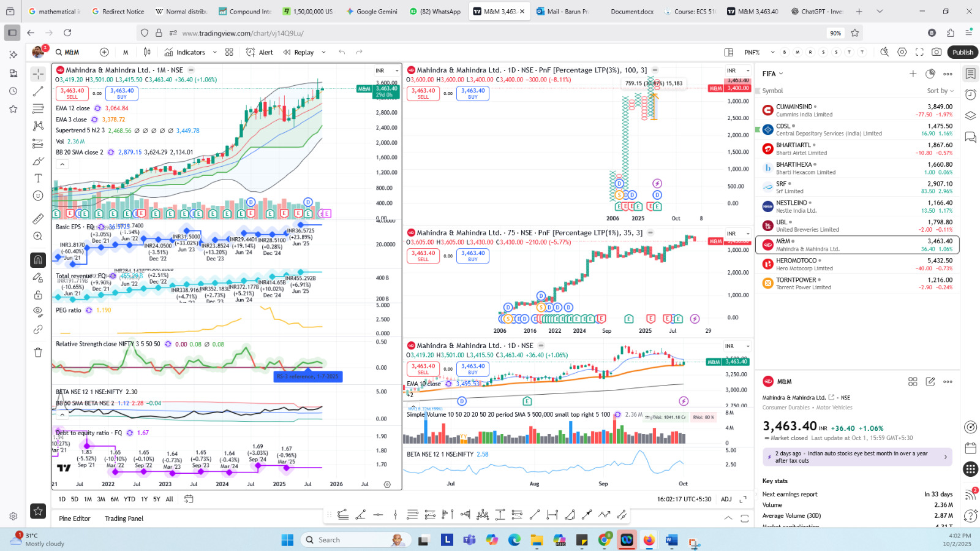The width and height of the screenshot is (980, 551).
Task: Expand the bottom panel chevron
Action: coord(728,519)
